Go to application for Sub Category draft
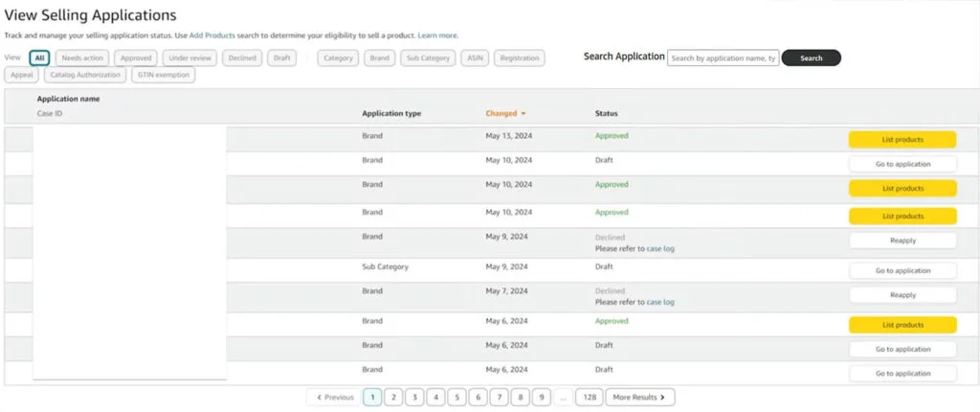The image size is (980, 412). click(902, 271)
